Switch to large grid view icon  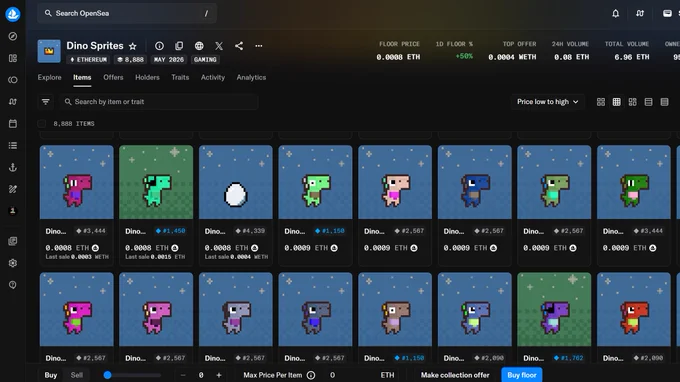pyautogui.click(x=601, y=102)
